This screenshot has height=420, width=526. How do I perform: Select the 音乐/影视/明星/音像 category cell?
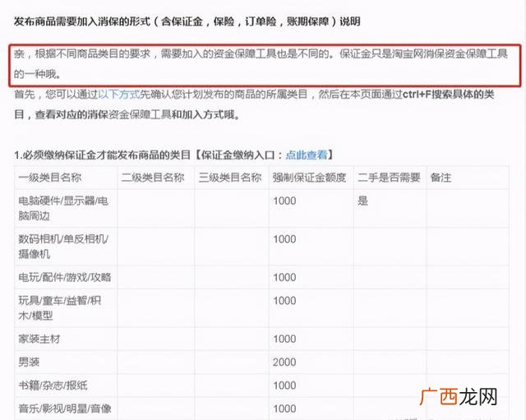click(x=65, y=408)
